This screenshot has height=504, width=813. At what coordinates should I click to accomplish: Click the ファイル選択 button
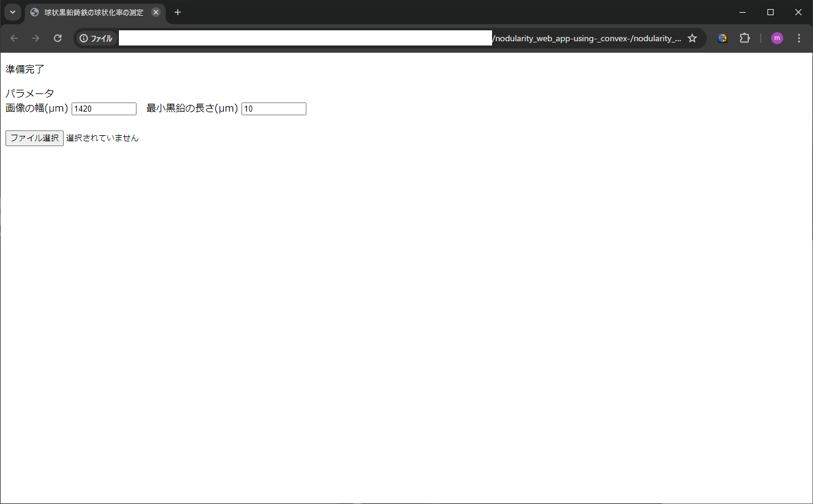point(35,138)
